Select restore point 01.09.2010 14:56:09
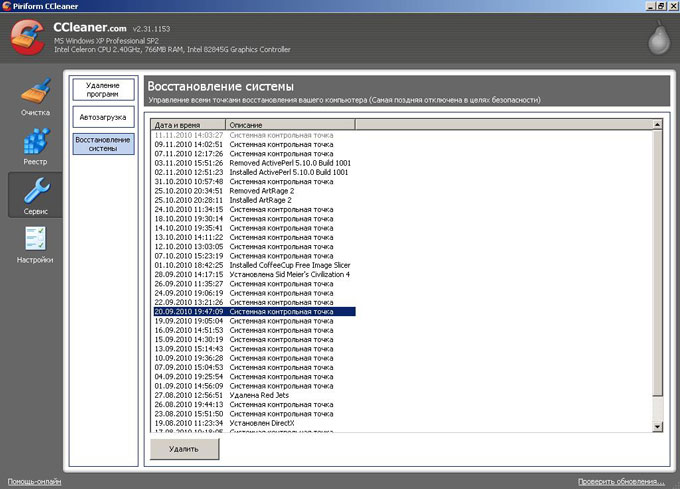 [x=255, y=386]
